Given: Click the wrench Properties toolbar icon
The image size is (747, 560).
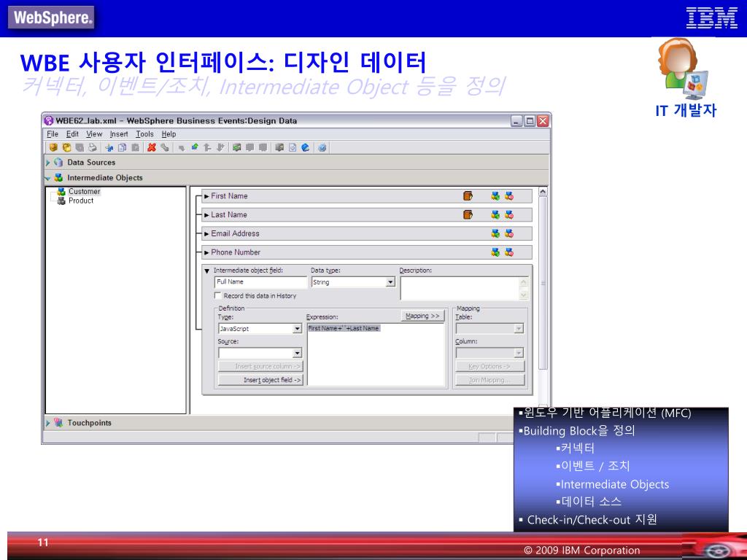Looking at the screenshot, I should [165, 147].
